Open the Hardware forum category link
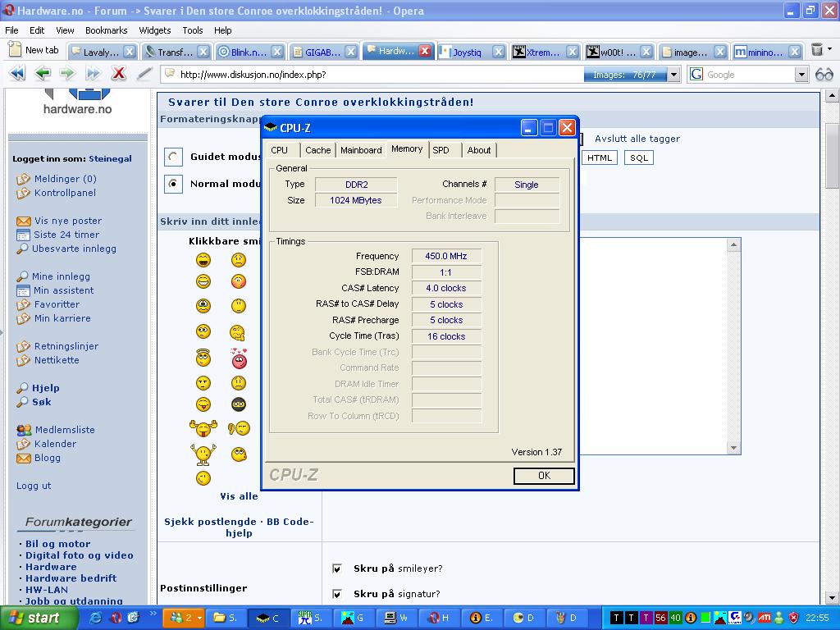Image resolution: width=840 pixels, height=630 pixels. (51, 567)
